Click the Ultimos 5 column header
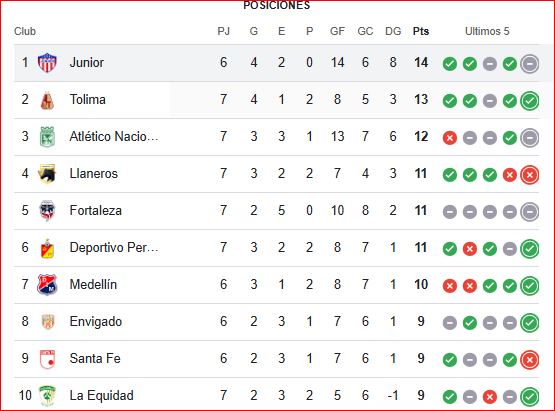 click(487, 31)
